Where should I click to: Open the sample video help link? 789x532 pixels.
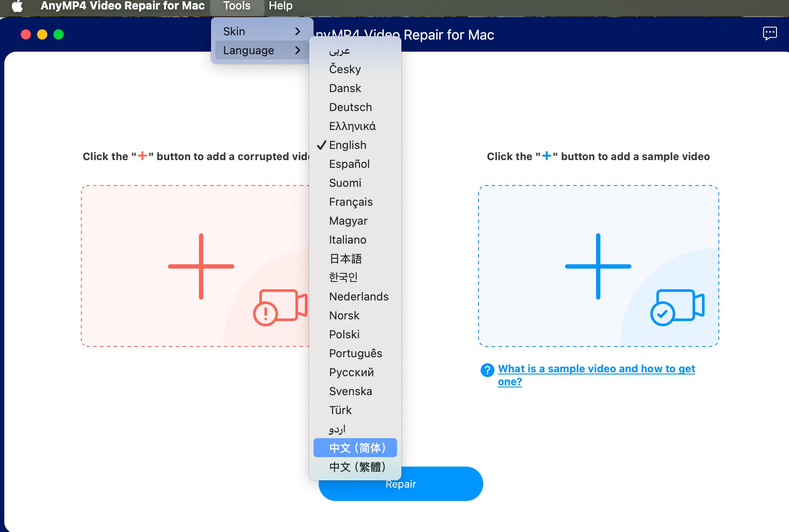click(596, 369)
